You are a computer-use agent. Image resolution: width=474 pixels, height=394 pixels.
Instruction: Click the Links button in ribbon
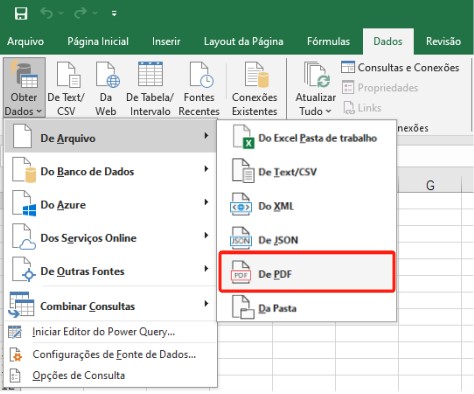362,108
